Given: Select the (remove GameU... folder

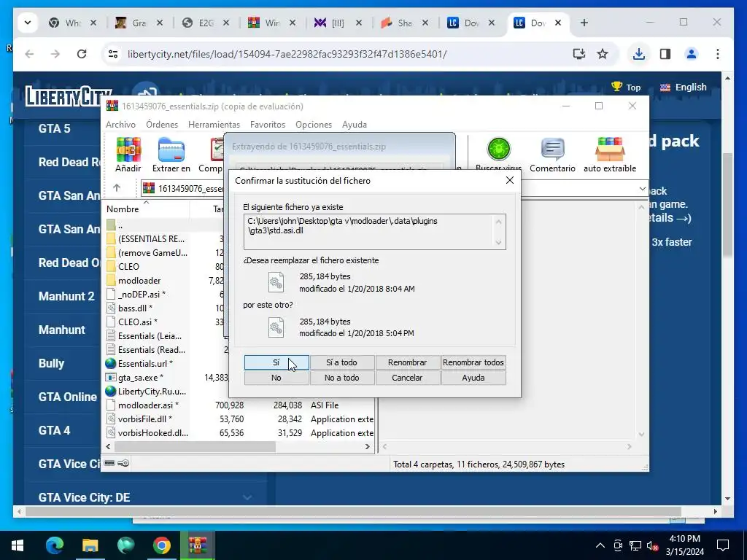Looking at the screenshot, I should [152, 253].
